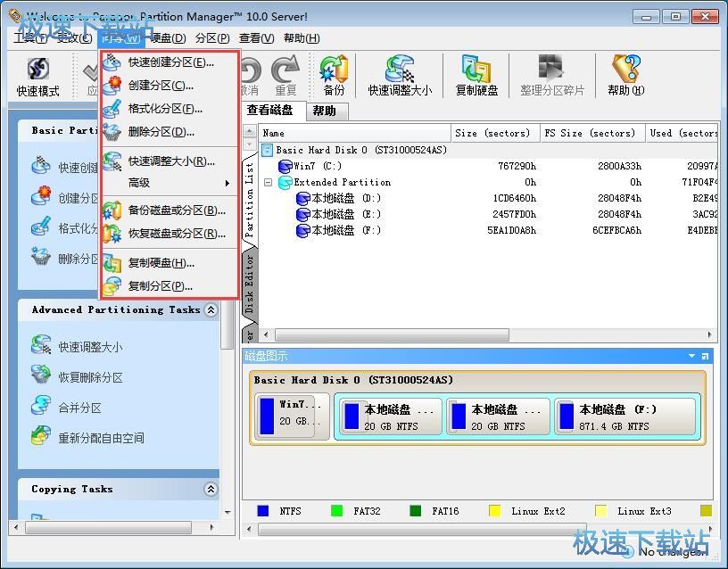This screenshot has width=728, height=569.
Task: Click the 快速模式 toolbar icon
Action: (x=38, y=77)
